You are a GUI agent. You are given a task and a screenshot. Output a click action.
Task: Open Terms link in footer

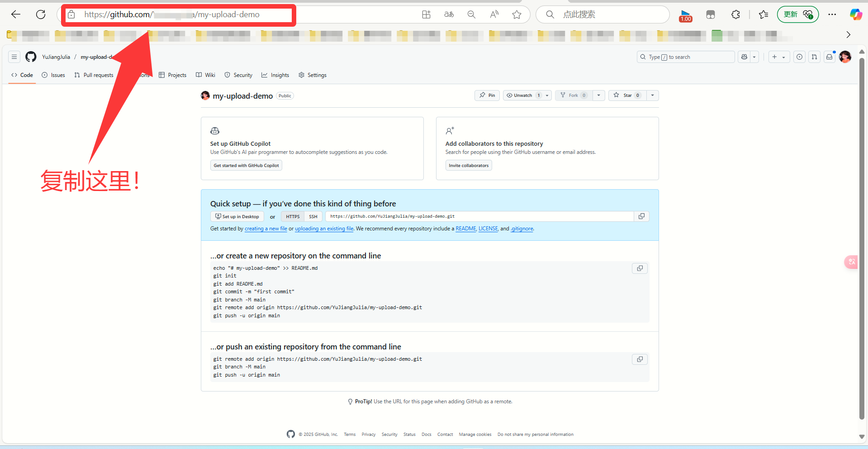coord(350,435)
